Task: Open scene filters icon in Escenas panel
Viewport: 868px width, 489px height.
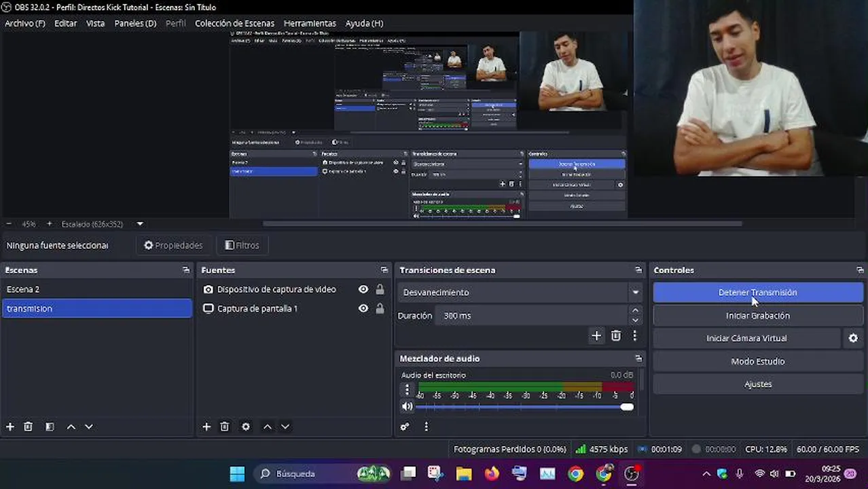Action: 50,427
